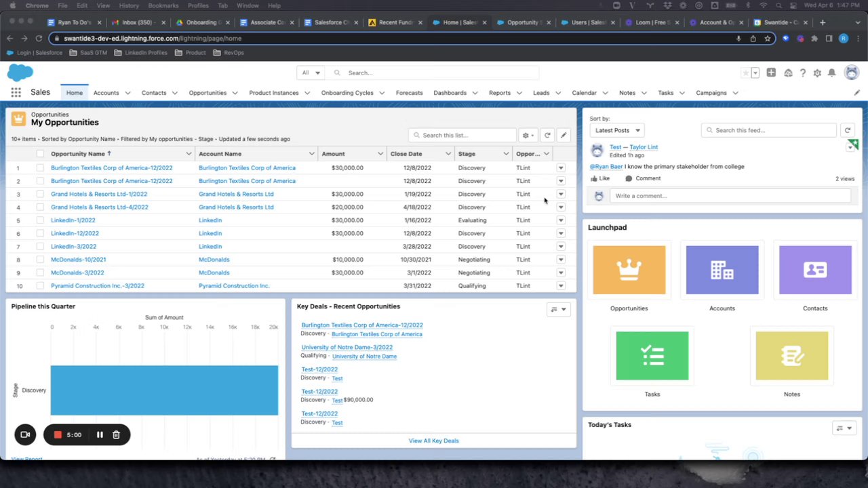The width and height of the screenshot is (868, 488).
Task: Click the Write a comment field
Action: coord(730,196)
